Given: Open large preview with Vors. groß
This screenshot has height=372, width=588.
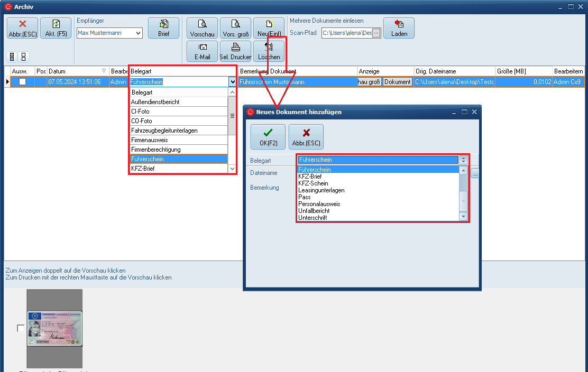Looking at the screenshot, I should coord(235,28).
